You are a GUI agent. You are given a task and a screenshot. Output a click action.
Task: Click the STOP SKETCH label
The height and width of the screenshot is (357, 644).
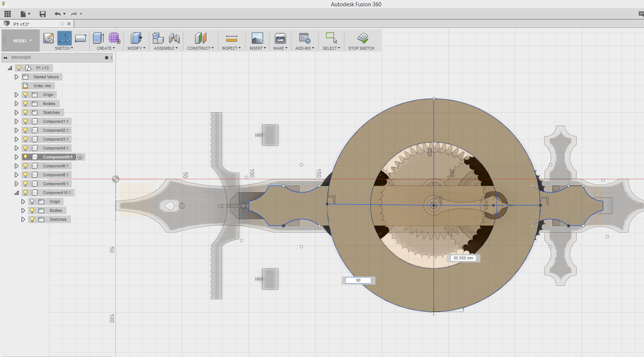click(361, 48)
